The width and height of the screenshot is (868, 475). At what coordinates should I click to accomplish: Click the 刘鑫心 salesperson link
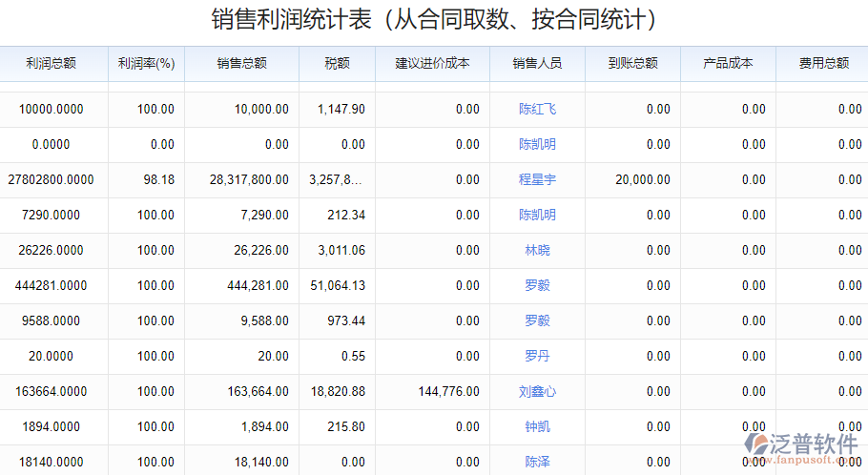(x=537, y=392)
